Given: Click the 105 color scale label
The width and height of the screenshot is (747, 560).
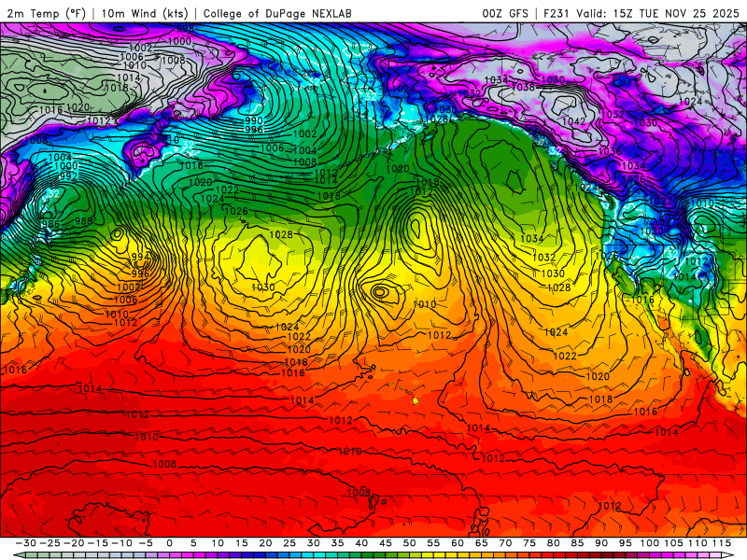Looking at the screenshot, I should 673,543.
